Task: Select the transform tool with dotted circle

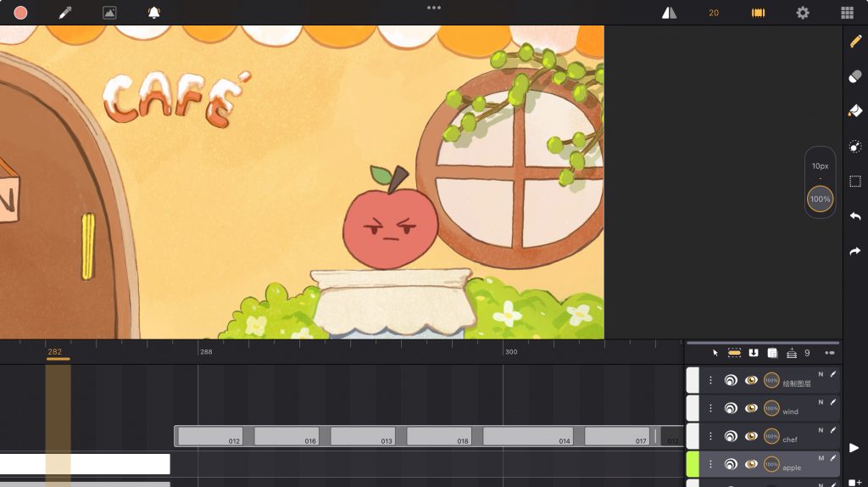Action: point(855,146)
